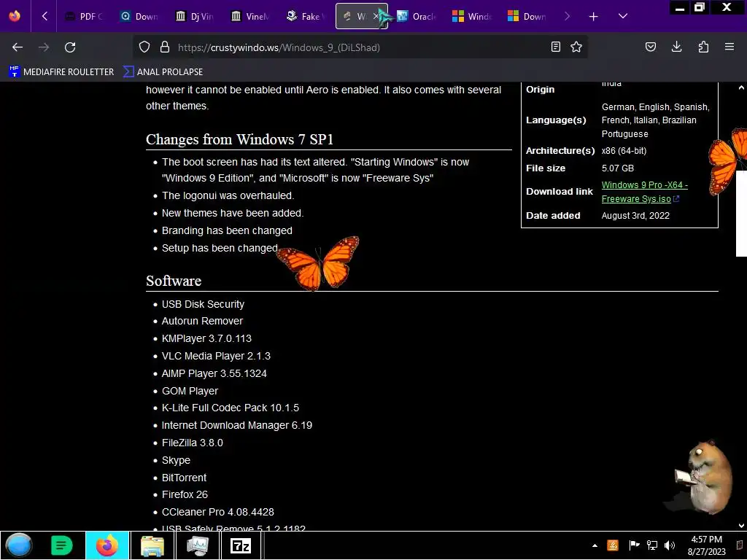Screen dimensions: 747x560
Task: Click the "CCleaner Pro 4.08.4428" list item
Action: click(x=217, y=512)
